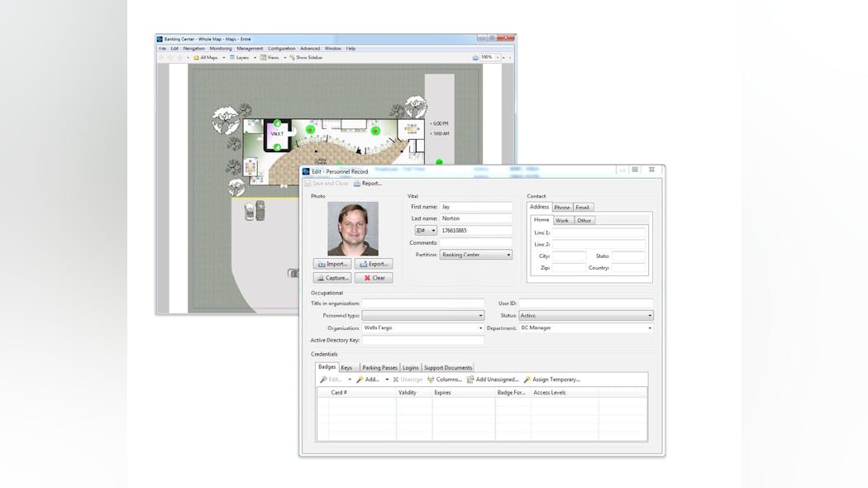868x488 pixels.
Task: Open the Columns chooser in Badges toolbar
Action: pos(431,380)
